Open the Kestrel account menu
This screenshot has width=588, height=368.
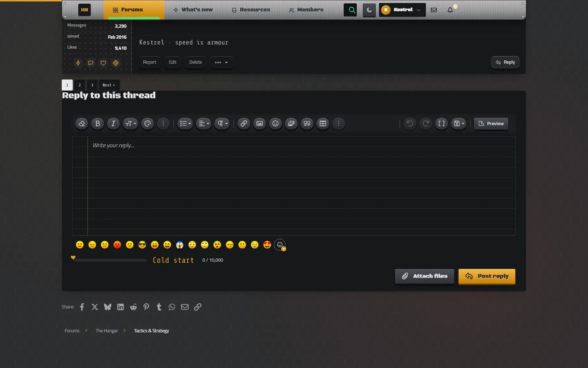tap(402, 10)
